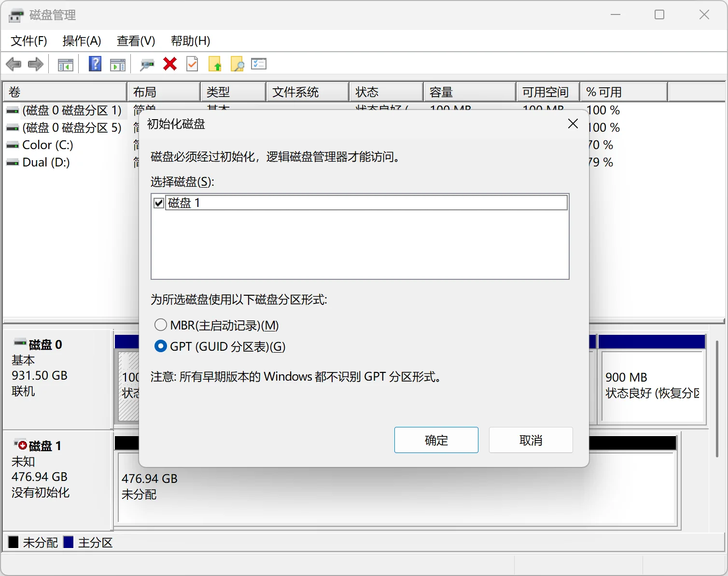Select the Color (C:) volume
The width and height of the screenshot is (728, 576).
47,145
